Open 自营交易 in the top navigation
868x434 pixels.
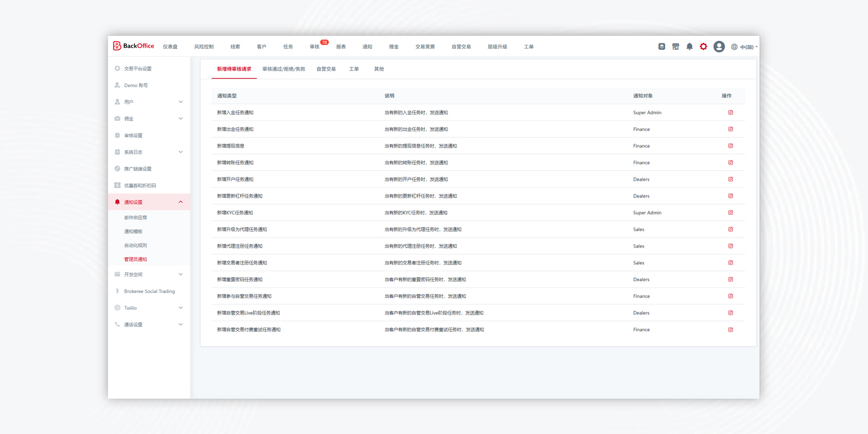pos(461,47)
